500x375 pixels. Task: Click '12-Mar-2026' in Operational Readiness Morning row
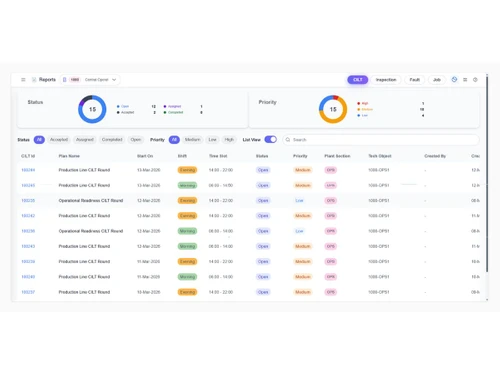[x=149, y=231]
